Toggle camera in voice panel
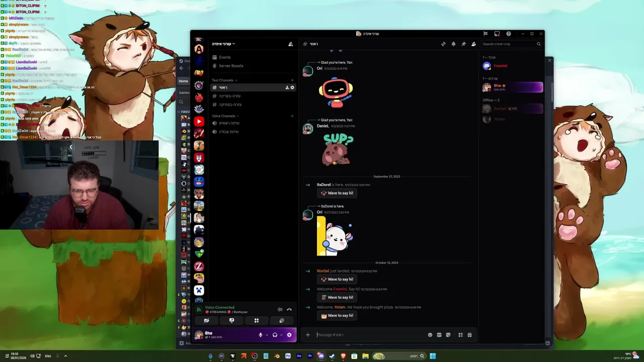The height and width of the screenshot is (362, 644). click(206, 320)
